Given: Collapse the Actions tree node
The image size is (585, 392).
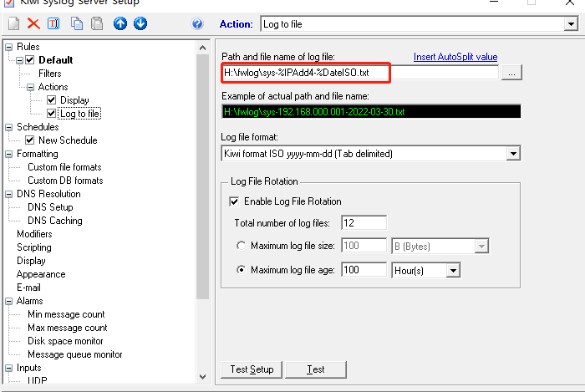Looking at the screenshot, I should coord(31,88).
